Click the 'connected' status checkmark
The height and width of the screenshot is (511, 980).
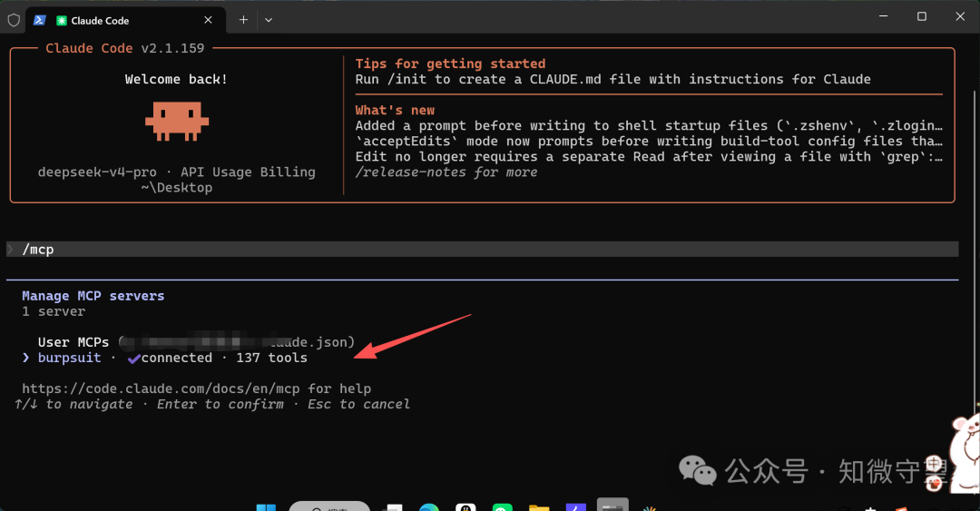click(133, 359)
